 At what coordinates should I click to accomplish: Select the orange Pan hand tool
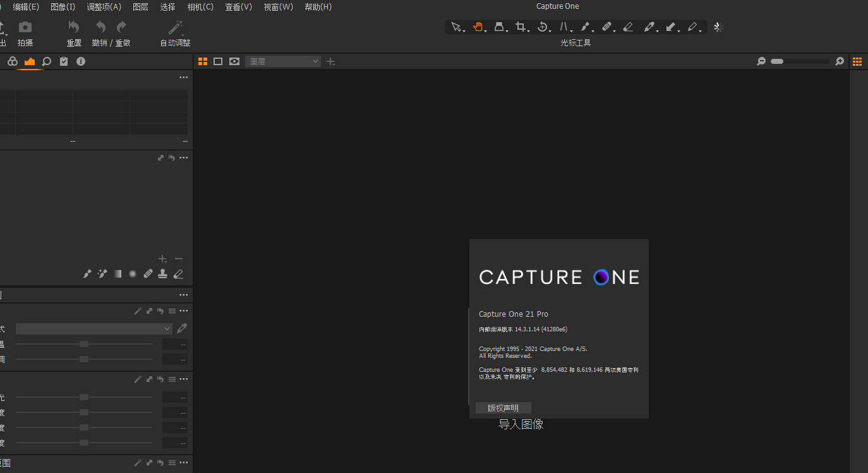(478, 27)
